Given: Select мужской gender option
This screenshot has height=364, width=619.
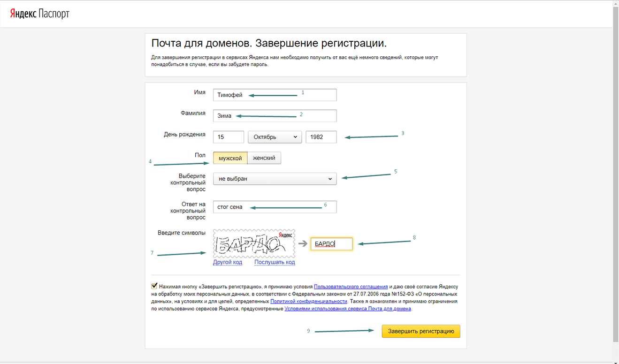Looking at the screenshot, I should (x=230, y=158).
